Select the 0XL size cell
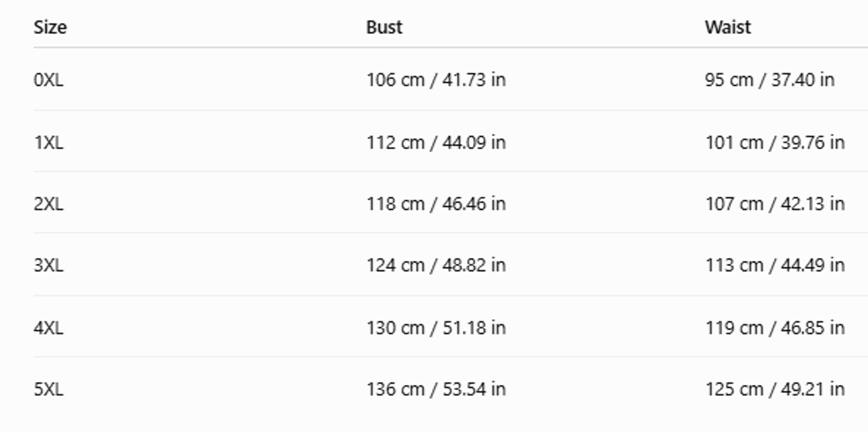Image resolution: width=868 pixels, height=432 pixels. [49, 80]
